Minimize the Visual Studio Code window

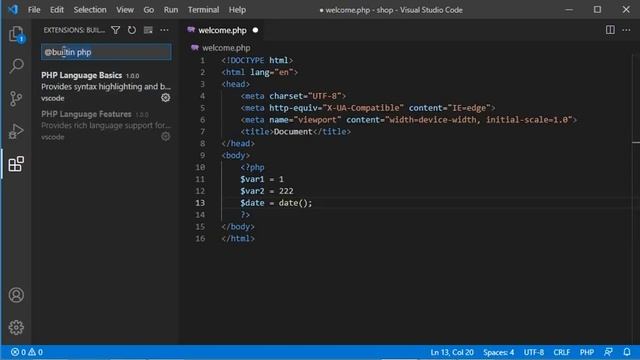pos(569,9)
